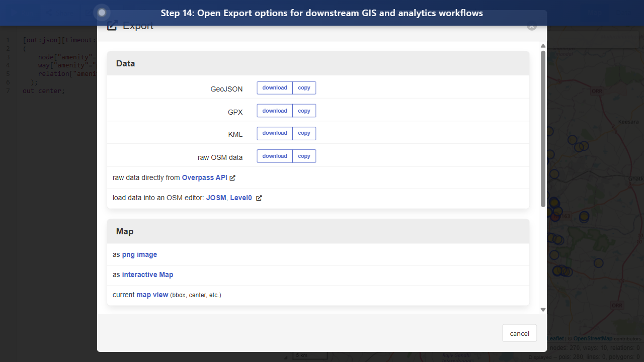This screenshot has width=644, height=362.
Task: Copy GeoJSON to clipboard
Action: coord(304,87)
